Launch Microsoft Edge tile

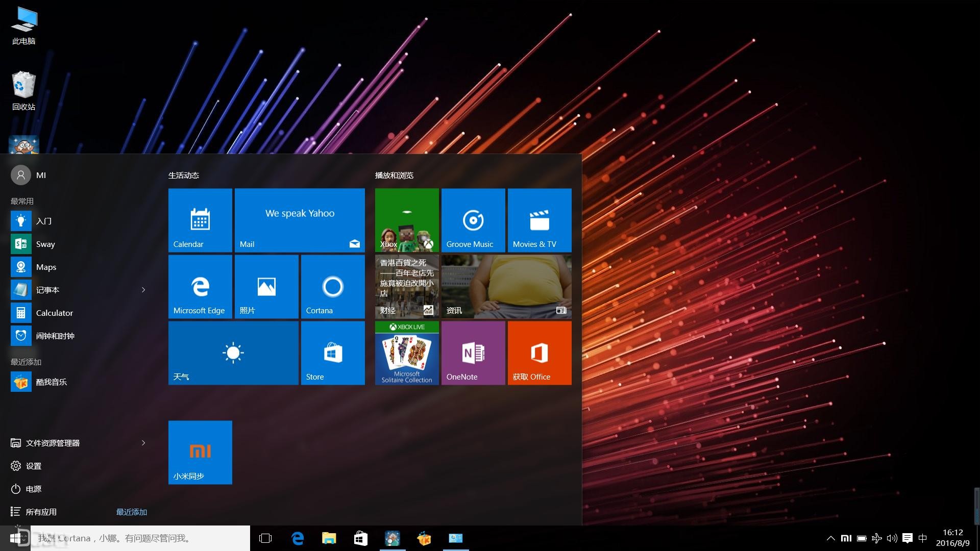200,286
